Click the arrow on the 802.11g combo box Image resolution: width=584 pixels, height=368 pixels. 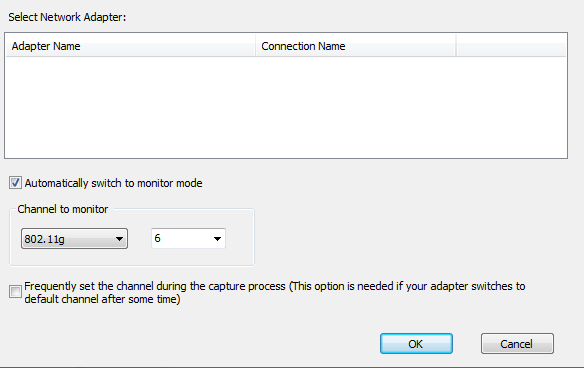click(x=119, y=239)
